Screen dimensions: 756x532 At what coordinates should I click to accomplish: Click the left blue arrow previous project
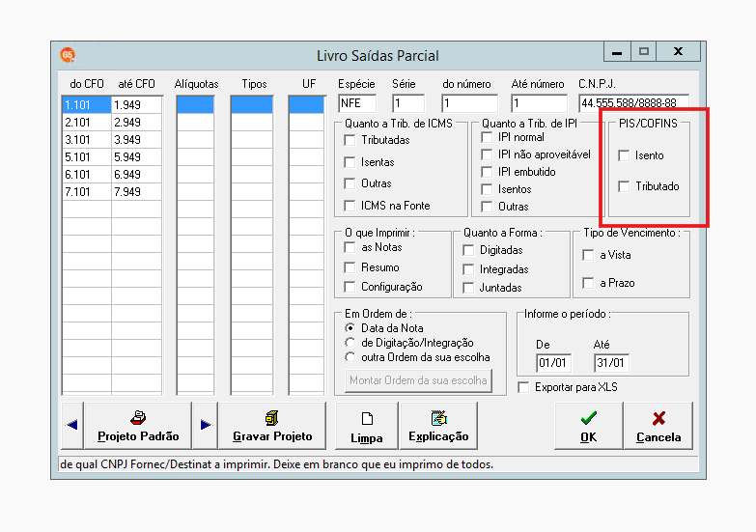point(72,425)
